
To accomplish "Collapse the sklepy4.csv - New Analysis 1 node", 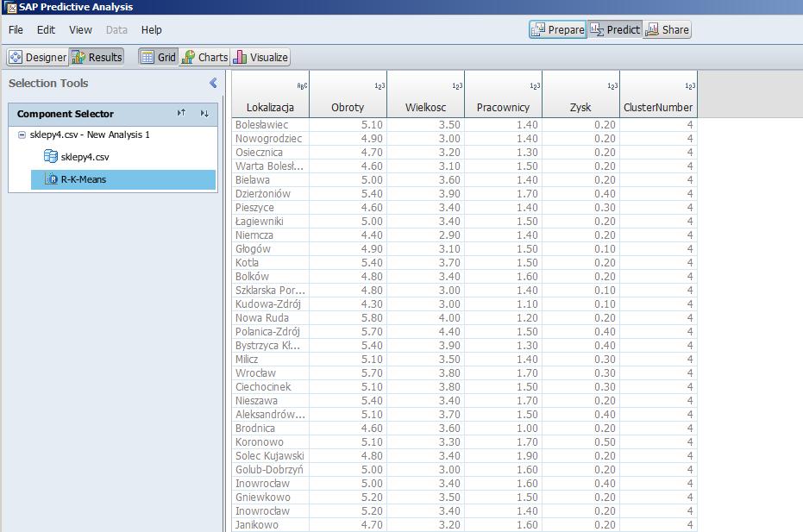I will (22, 135).
